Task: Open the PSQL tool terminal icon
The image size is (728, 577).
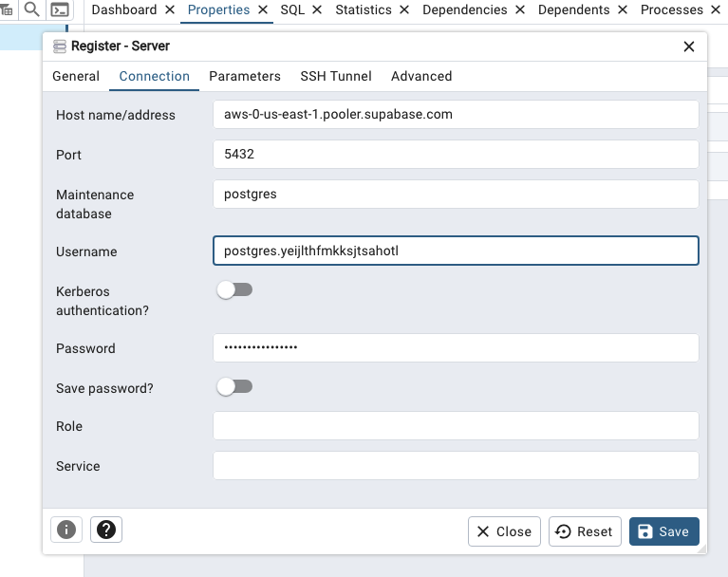Action: (60, 10)
